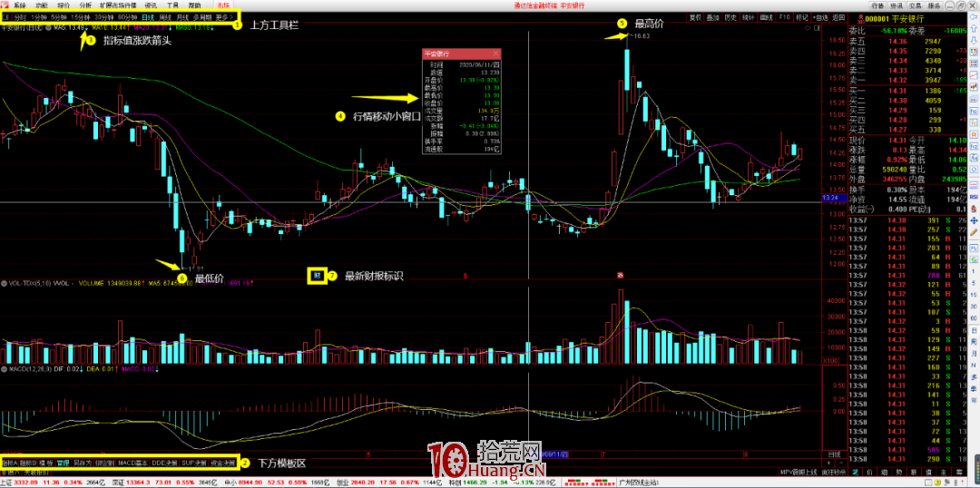Open the 多周期 multi-period view
The height and width of the screenshot is (488, 980).
(202, 17)
